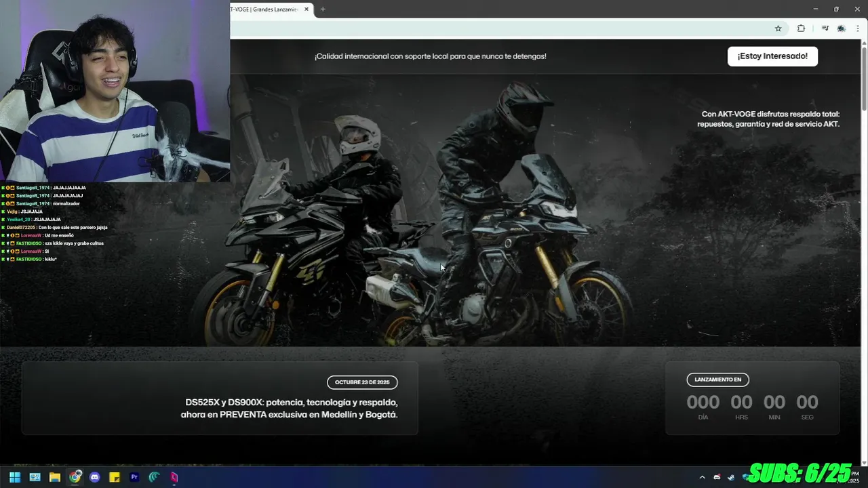Bookmark this page with the star icon
This screenshot has height=488, width=868.
(778, 28)
